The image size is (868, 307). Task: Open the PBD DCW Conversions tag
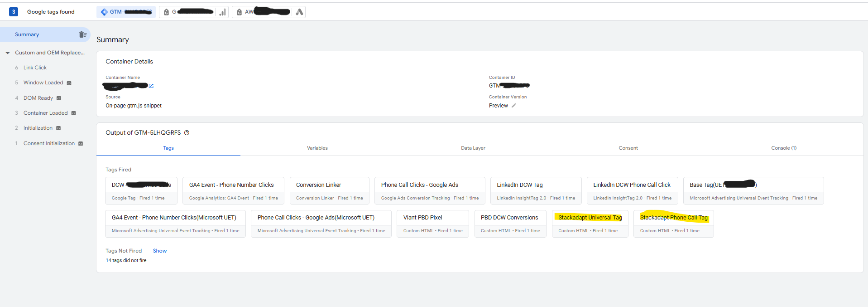510,224
